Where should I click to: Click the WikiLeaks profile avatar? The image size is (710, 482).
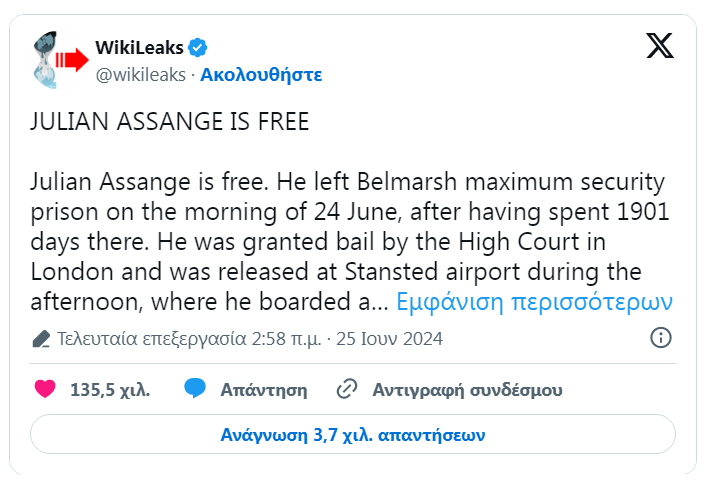[58, 59]
